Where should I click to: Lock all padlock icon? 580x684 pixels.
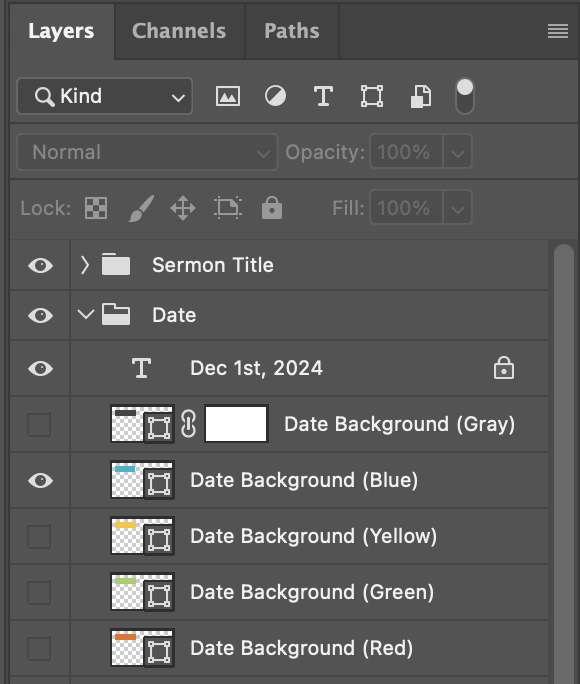pos(272,207)
